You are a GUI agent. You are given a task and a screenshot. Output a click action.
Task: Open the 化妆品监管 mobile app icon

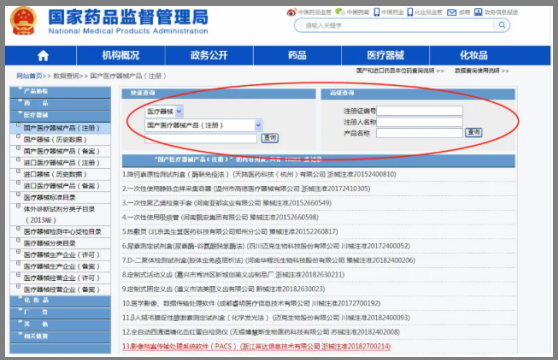[410, 12]
